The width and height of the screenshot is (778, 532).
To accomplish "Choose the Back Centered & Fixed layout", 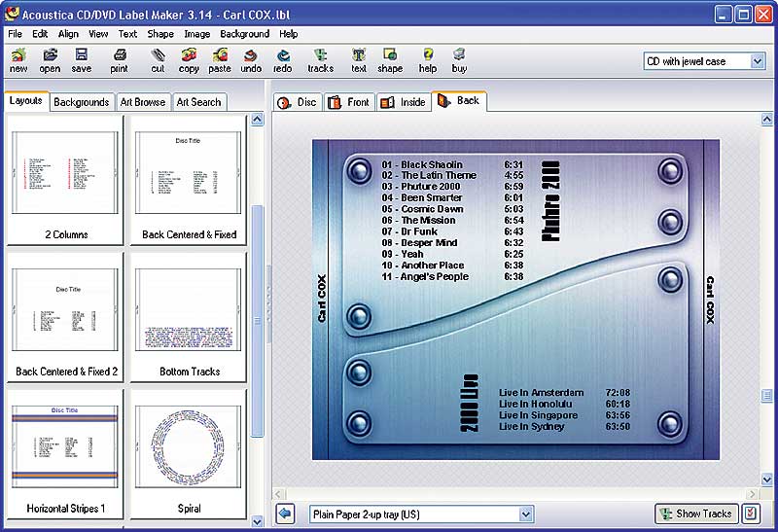I will 189,180.
